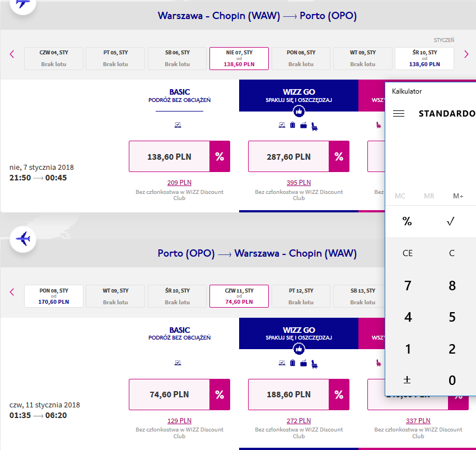Click the calculator C key
Screen dimensions: 476x450
(452, 253)
